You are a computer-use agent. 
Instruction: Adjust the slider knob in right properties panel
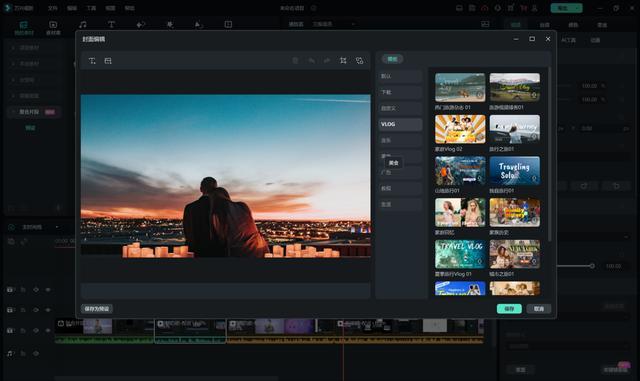[592, 266]
